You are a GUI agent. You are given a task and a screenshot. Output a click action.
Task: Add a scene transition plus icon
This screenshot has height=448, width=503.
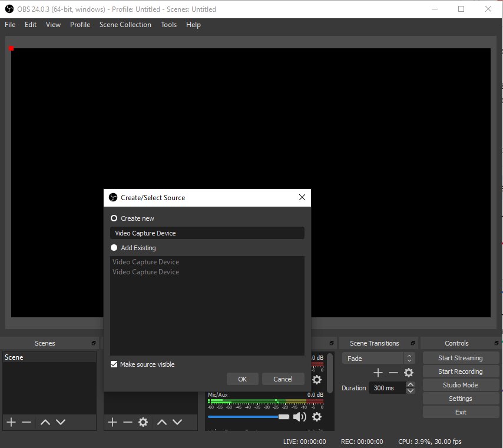tap(378, 373)
